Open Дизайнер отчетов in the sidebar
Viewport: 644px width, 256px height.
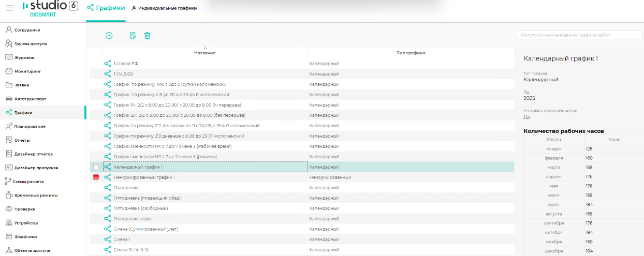click(x=33, y=154)
